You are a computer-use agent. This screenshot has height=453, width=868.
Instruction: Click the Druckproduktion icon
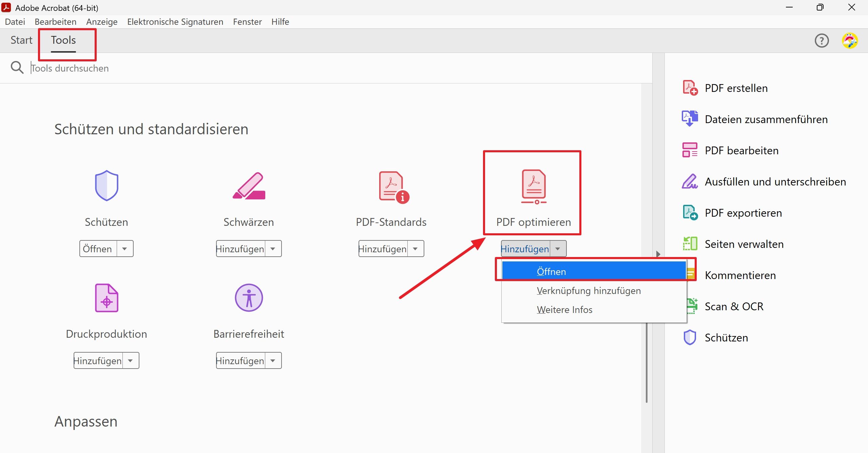click(x=107, y=298)
